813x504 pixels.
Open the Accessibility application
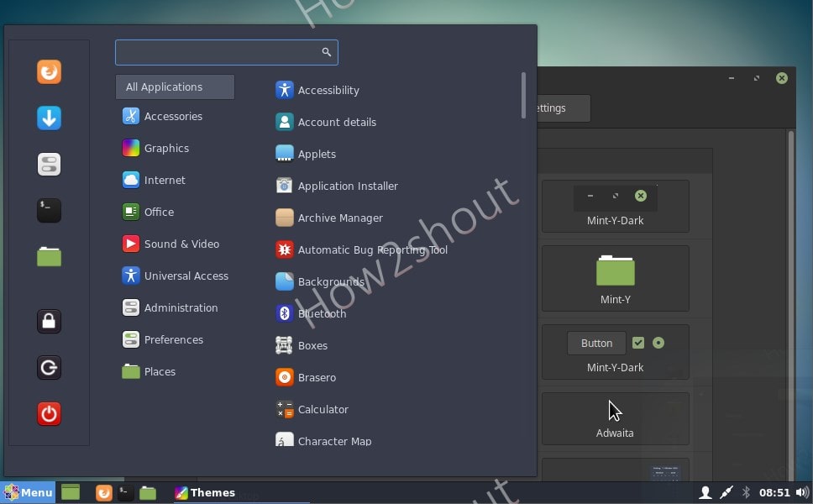point(317,90)
